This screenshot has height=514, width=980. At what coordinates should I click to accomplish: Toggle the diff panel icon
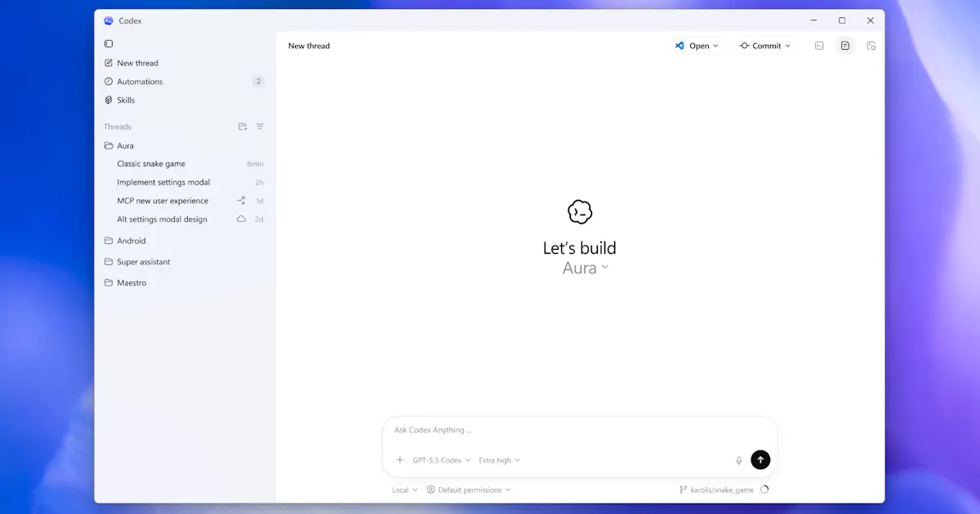pos(845,46)
